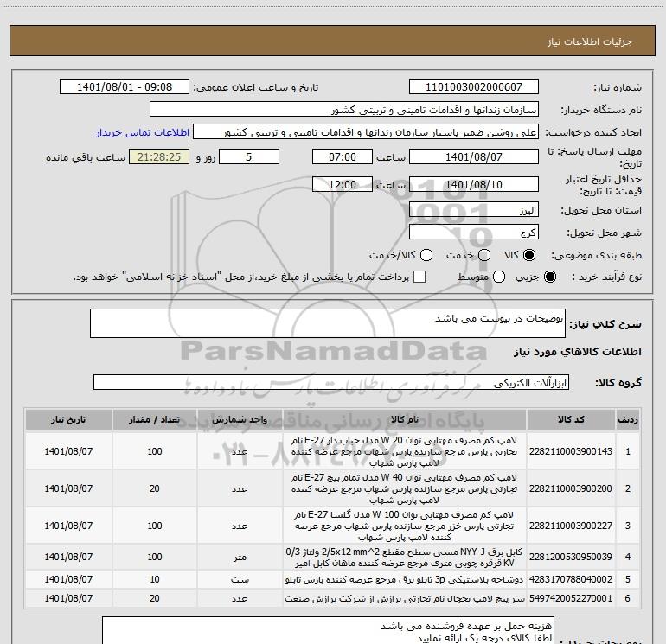Screen dimensions: 666x644
Task: Click product code 2282110003900227
Action: (571, 526)
